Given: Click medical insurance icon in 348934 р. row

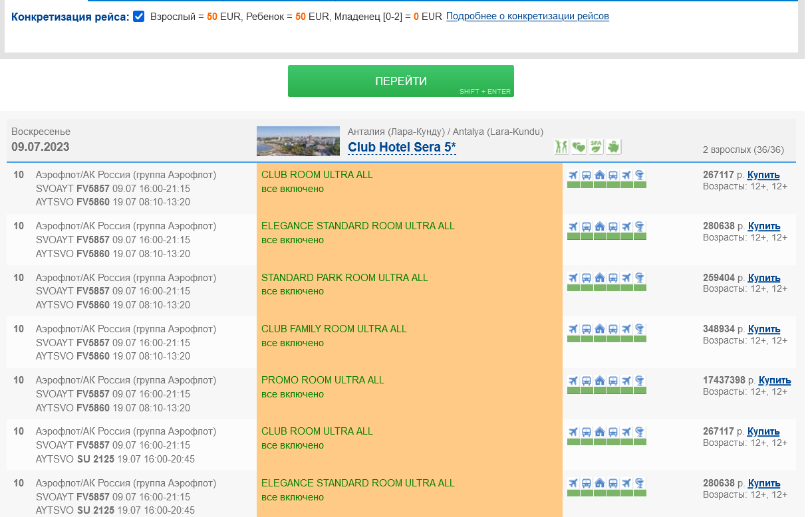Looking at the screenshot, I should pos(640,329).
